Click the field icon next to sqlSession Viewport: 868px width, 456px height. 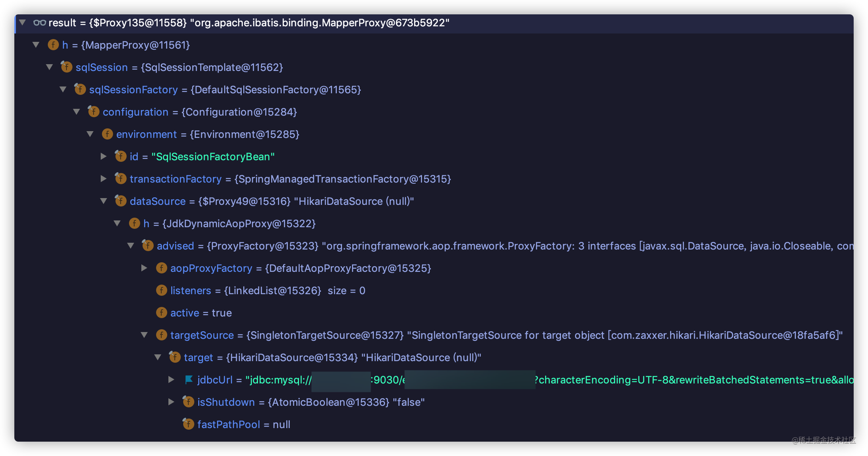(66, 67)
